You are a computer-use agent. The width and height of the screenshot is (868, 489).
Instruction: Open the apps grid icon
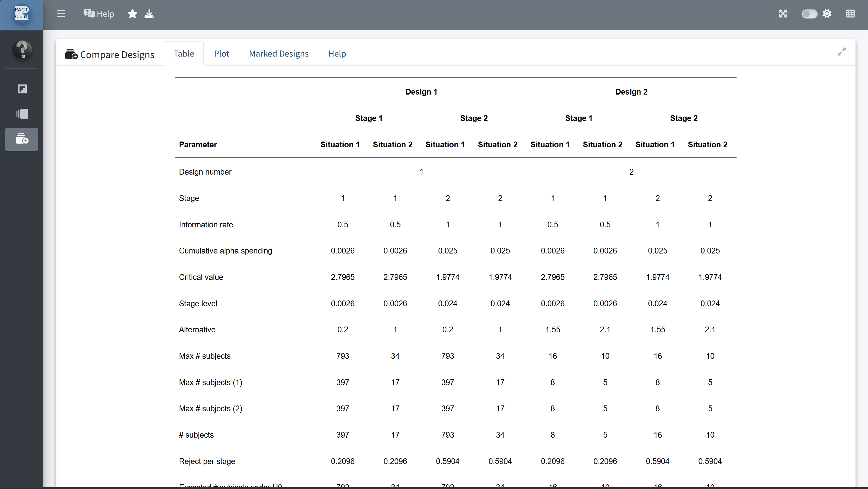tap(850, 14)
